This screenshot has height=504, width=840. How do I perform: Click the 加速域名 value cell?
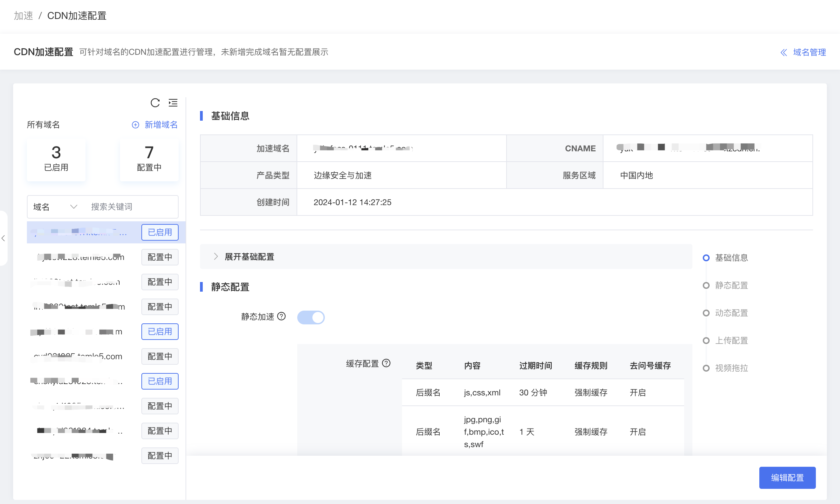[401, 148]
